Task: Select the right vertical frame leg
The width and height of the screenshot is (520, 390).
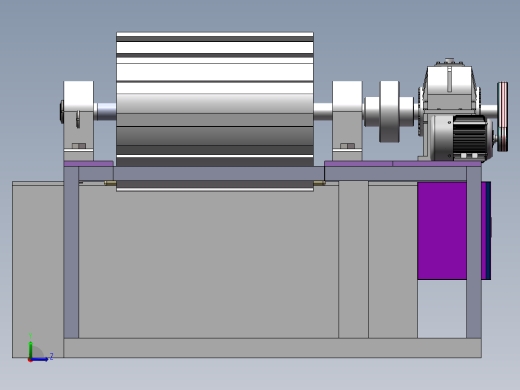Action: coord(474,252)
